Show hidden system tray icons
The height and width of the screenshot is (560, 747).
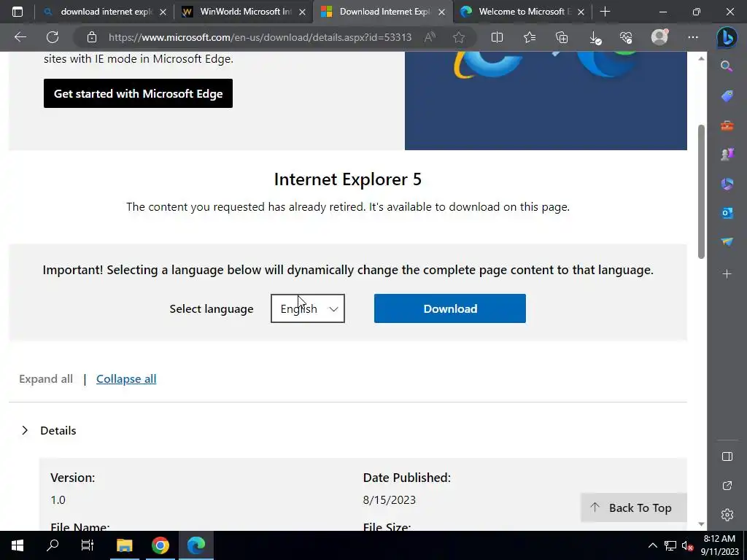coord(653,545)
